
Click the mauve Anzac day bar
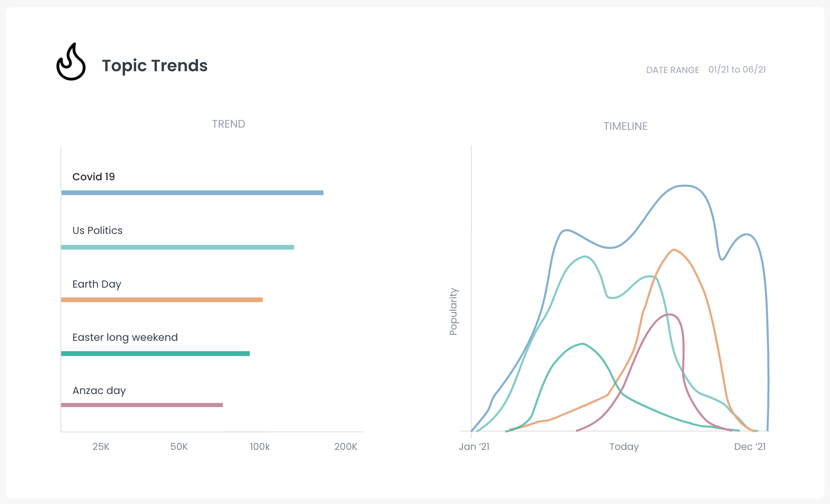[142, 405]
